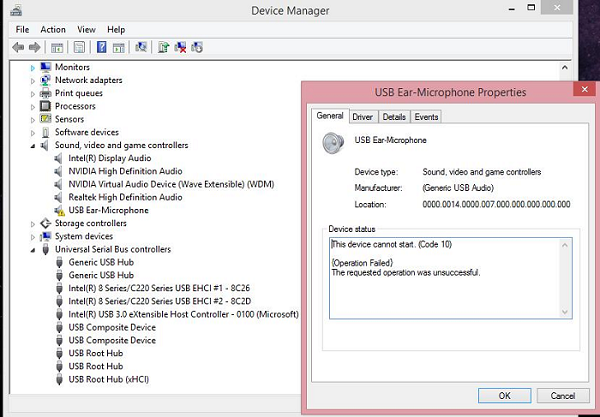Click the blue Help toolbar icon
This screenshot has height=417, width=600.
click(x=101, y=47)
